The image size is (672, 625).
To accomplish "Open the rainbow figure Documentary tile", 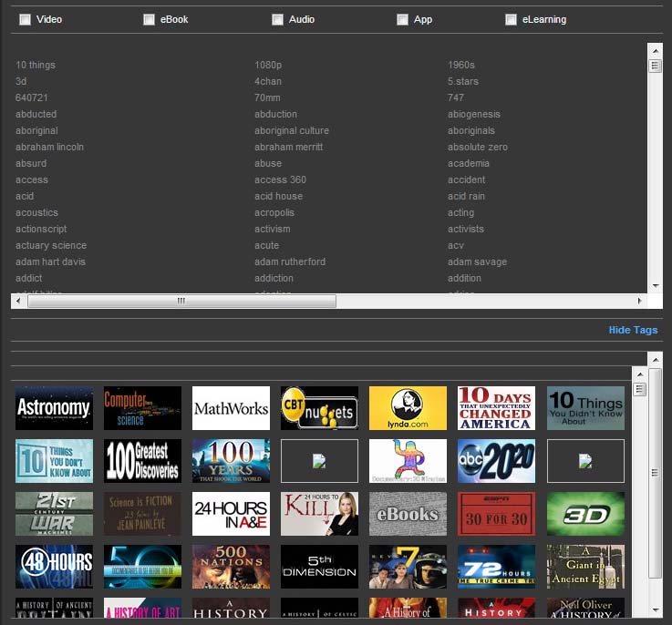I will coord(408,461).
